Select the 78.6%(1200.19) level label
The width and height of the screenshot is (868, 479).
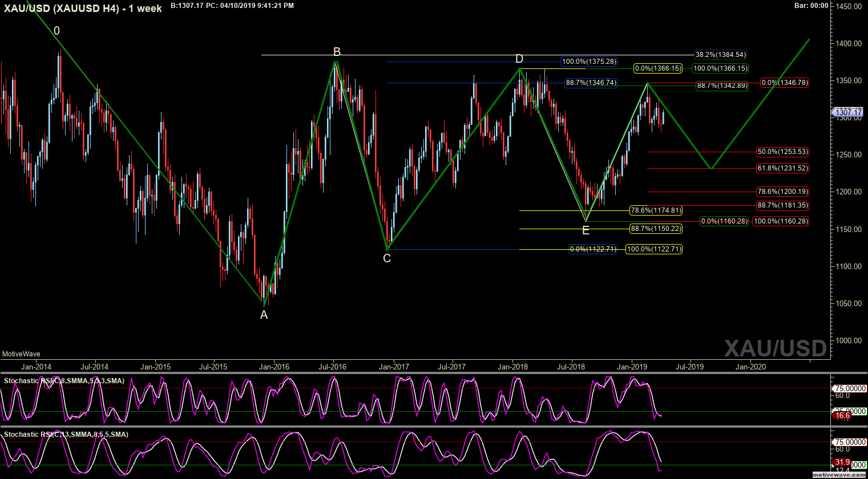coord(782,192)
